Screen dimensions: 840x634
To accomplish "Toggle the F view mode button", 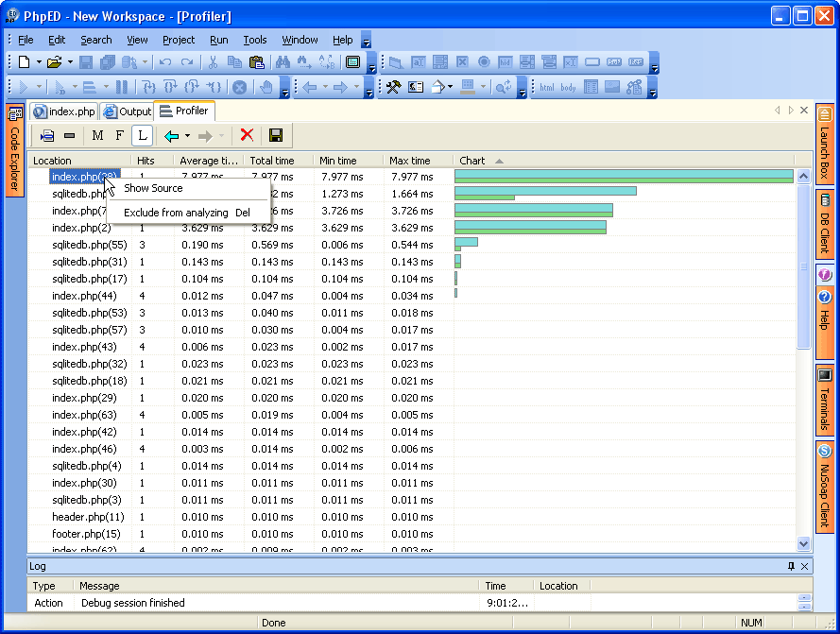I will tap(119, 135).
